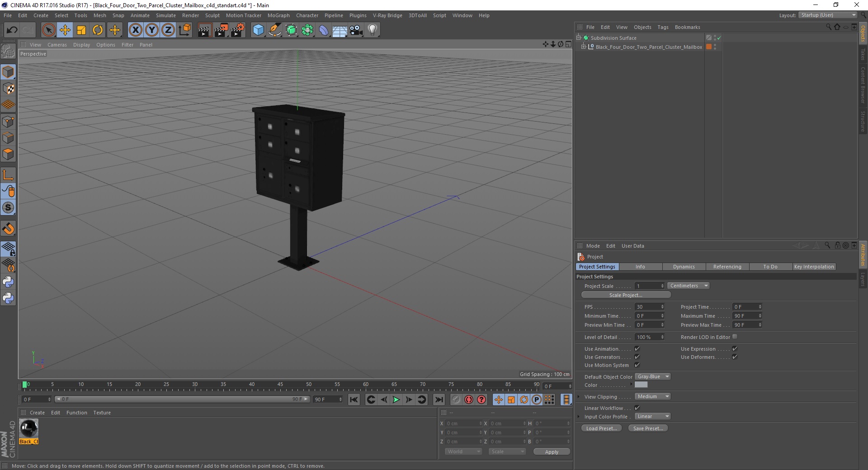Switch to the Dynamics tab

pyautogui.click(x=684, y=267)
